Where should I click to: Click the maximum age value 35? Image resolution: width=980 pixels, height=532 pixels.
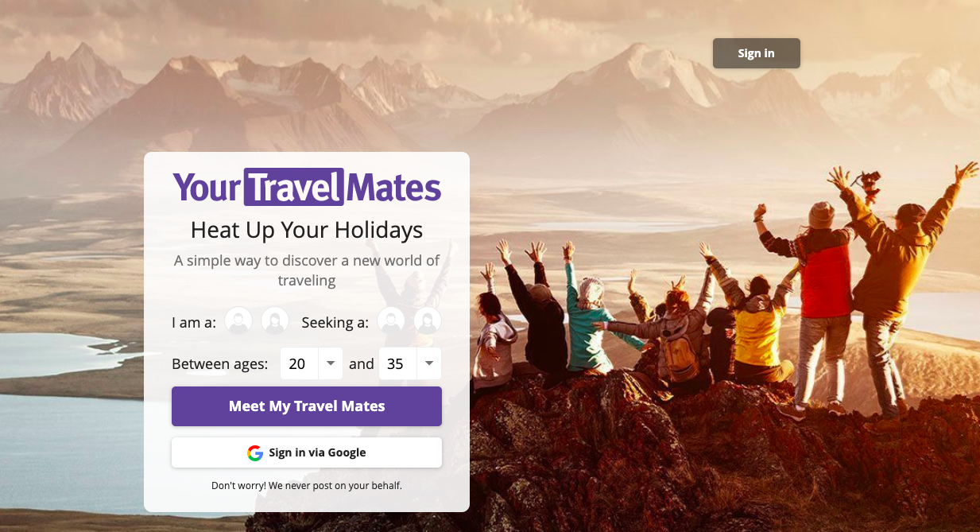(x=396, y=363)
